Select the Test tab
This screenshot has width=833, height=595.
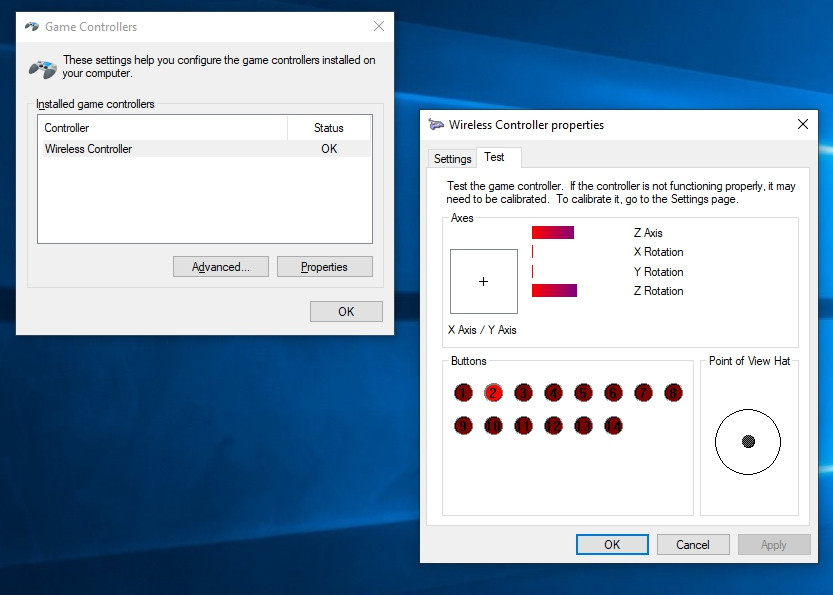(495, 158)
